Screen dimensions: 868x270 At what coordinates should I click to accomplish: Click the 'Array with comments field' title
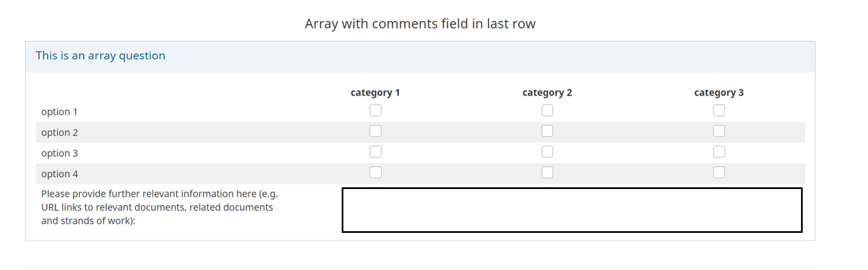[x=420, y=24]
